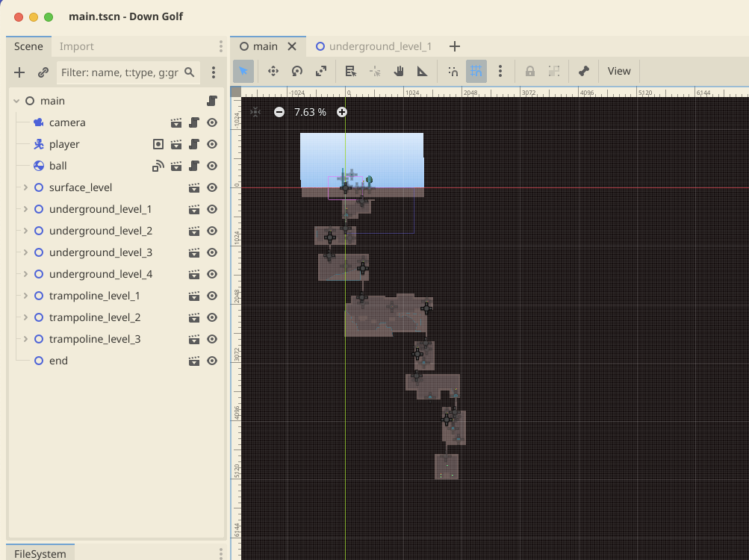Screen dimensions: 749x560
Task: Open the list select tool
Action: click(x=351, y=71)
